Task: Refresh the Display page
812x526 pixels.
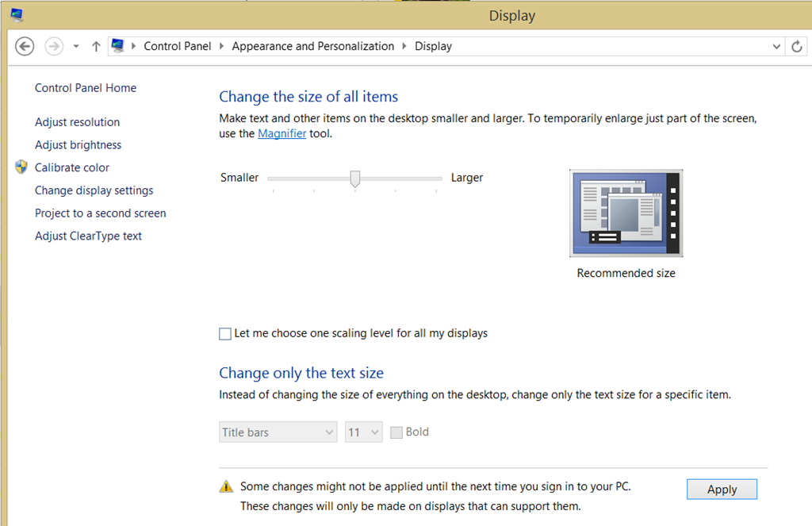Action: [797, 46]
